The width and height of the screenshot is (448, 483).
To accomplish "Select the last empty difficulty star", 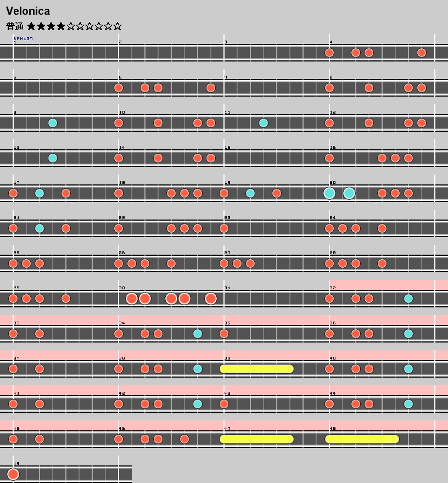I will (117, 26).
